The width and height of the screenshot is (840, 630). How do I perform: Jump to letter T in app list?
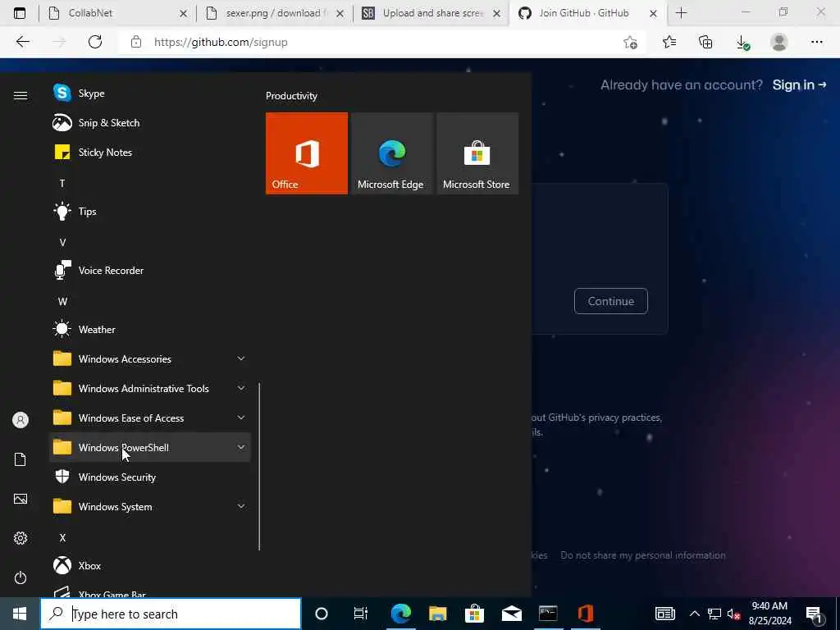coord(62,183)
